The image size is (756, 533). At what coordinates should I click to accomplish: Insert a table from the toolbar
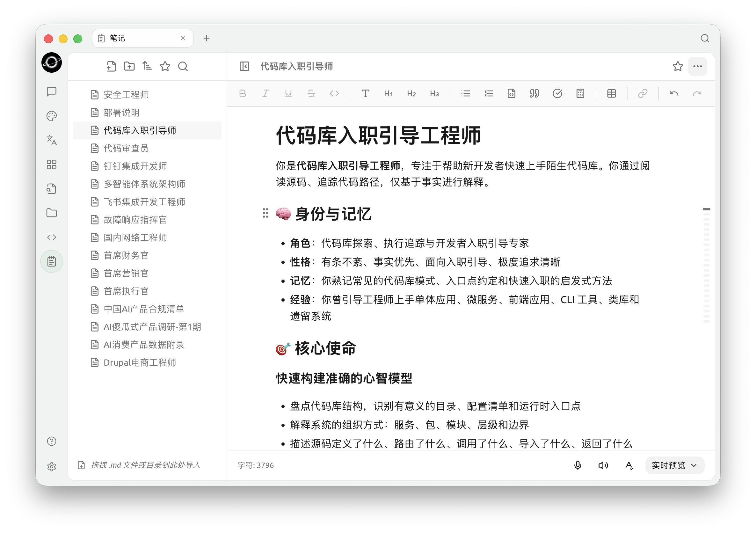(611, 93)
